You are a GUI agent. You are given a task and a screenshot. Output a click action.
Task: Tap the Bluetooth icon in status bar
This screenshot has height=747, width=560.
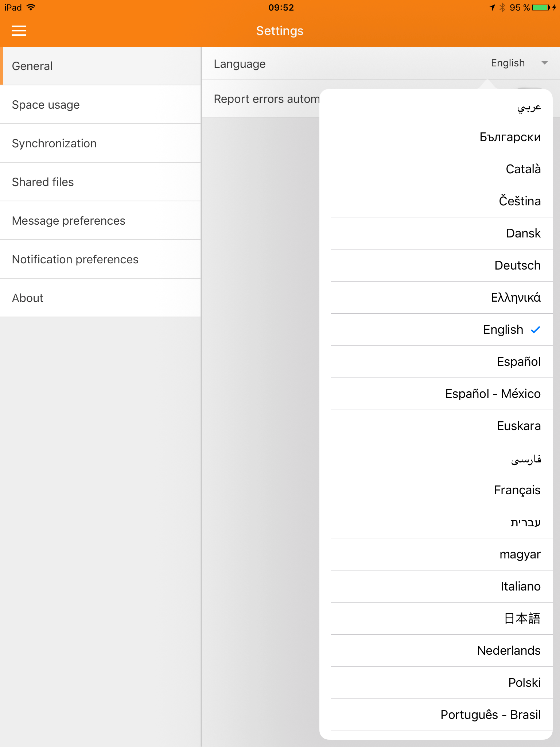(x=502, y=8)
